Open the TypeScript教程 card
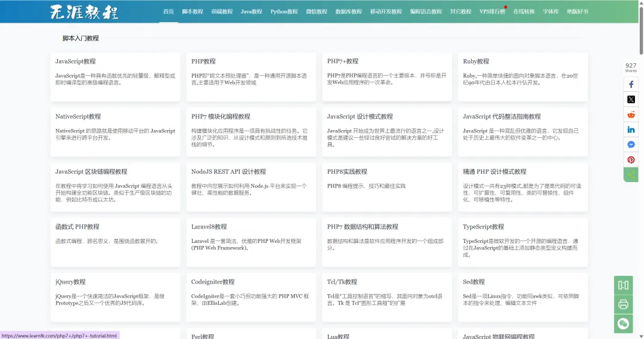This screenshot has height=339, width=644. (523, 242)
